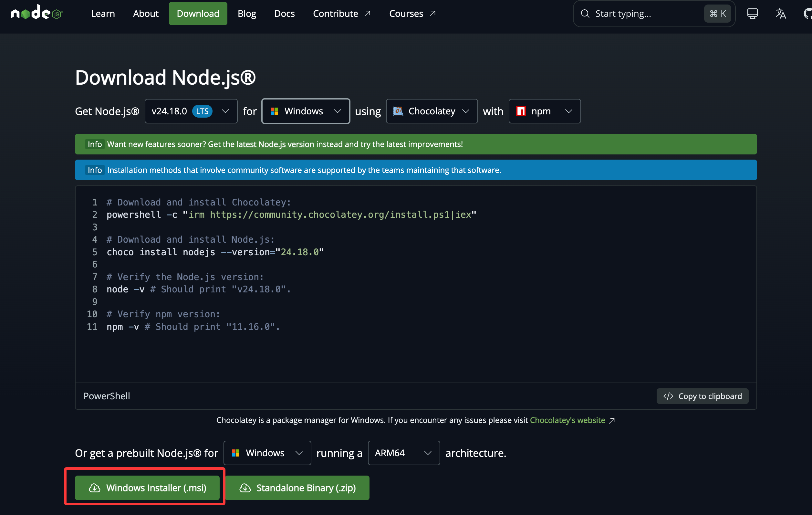Follow the latest Node.js version link
Viewport: 812px width, 515px height.
tap(275, 144)
